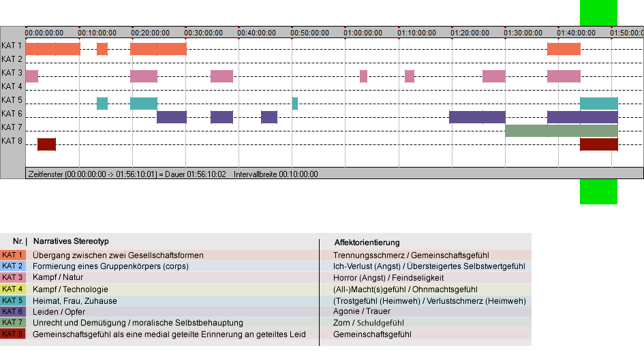This screenshot has width=644, height=361.
Task: Click 'Zorn / Schuldgefühl' affect text
Action: tap(369, 323)
